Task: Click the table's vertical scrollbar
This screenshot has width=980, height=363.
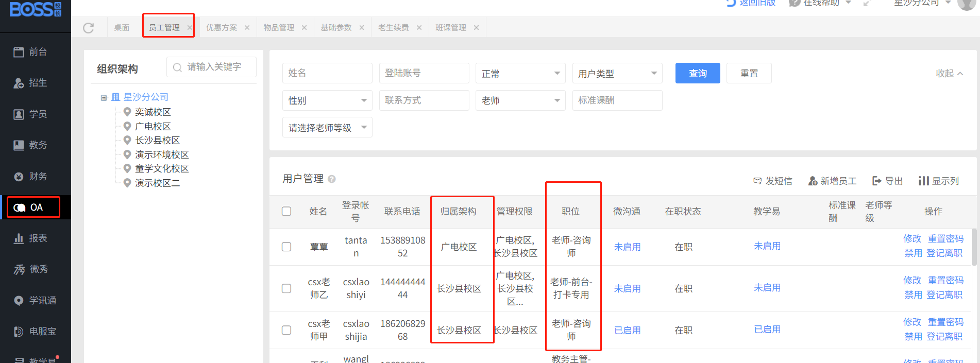Action: [x=974, y=247]
